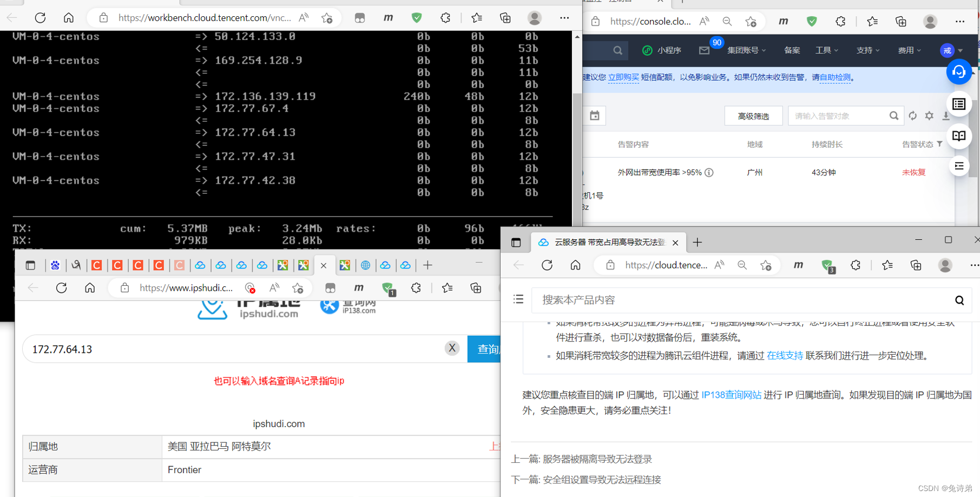Image resolution: width=980 pixels, height=497 pixels.
Task: Click the profile avatar in the workbench window
Action: pyautogui.click(x=535, y=18)
